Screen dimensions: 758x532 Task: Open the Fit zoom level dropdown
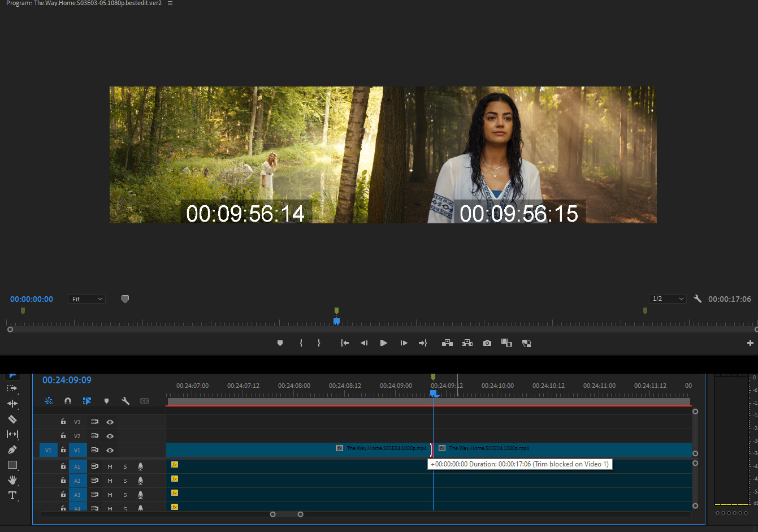point(87,299)
